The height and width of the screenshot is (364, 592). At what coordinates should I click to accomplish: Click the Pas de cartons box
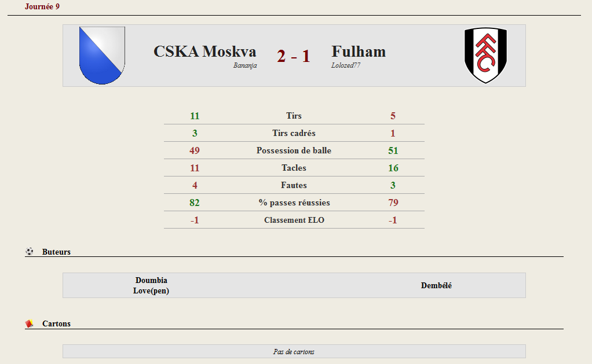tap(294, 351)
